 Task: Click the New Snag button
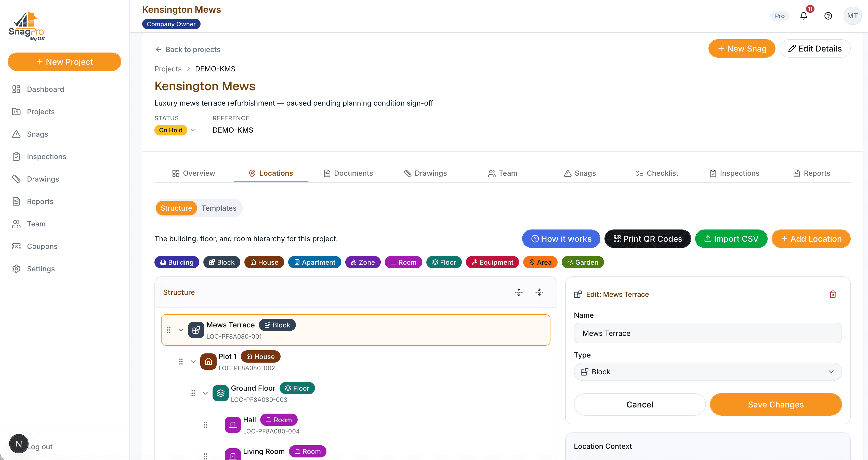pos(742,48)
